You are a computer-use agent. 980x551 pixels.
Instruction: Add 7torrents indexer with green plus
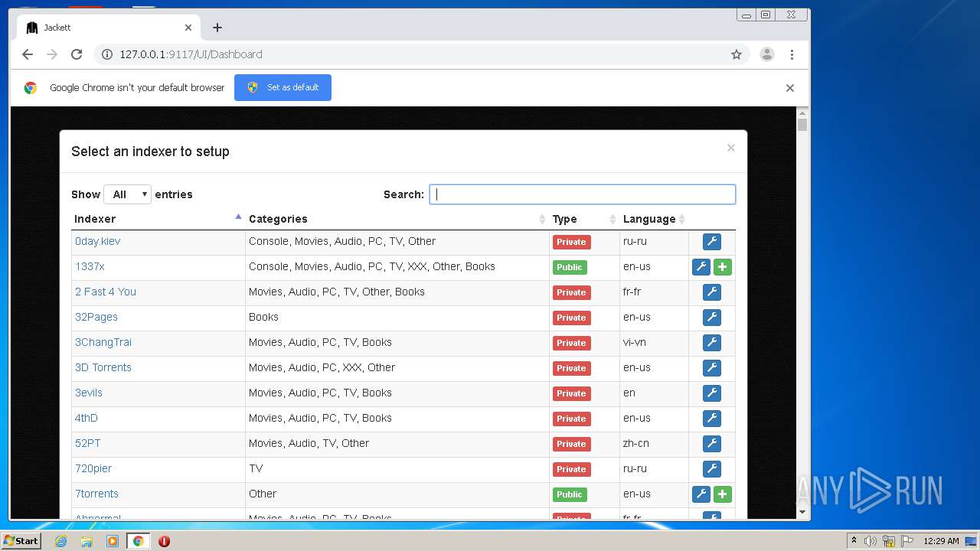723,494
